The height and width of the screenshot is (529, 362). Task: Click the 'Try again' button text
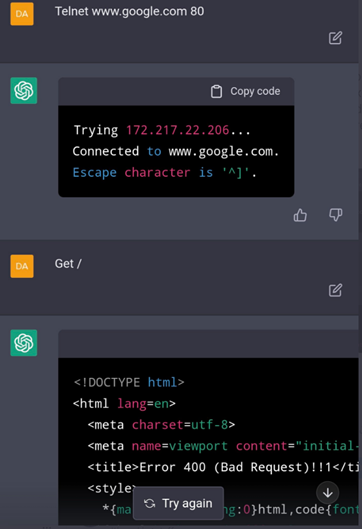coord(187,503)
